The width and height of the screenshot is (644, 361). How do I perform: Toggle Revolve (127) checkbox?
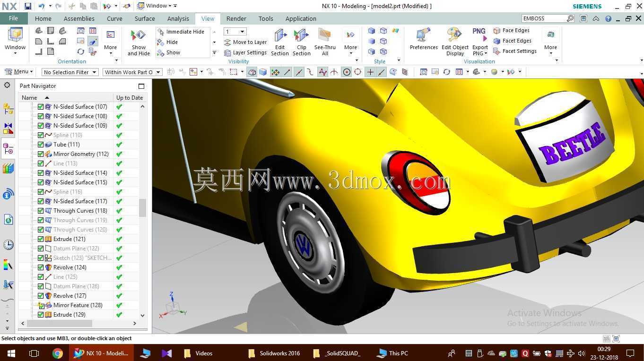click(x=41, y=296)
